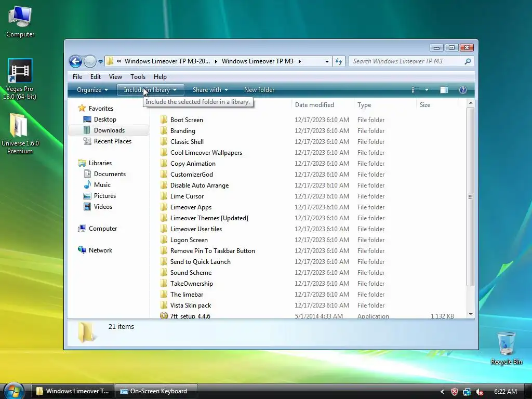Image resolution: width=532 pixels, height=399 pixels.
Task: Select the Copy Animation folder icon
Action: click(164, 163)
